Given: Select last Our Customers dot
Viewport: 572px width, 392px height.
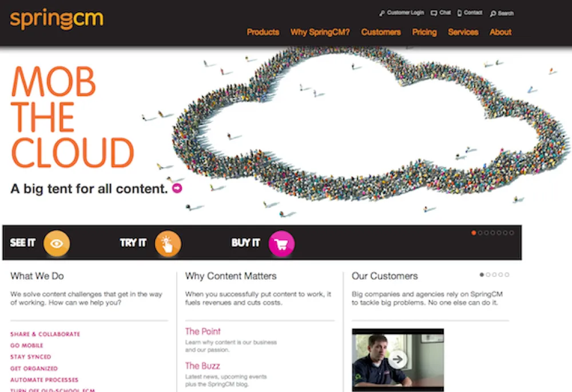Looking at the screenshot, I should point(507,275).
